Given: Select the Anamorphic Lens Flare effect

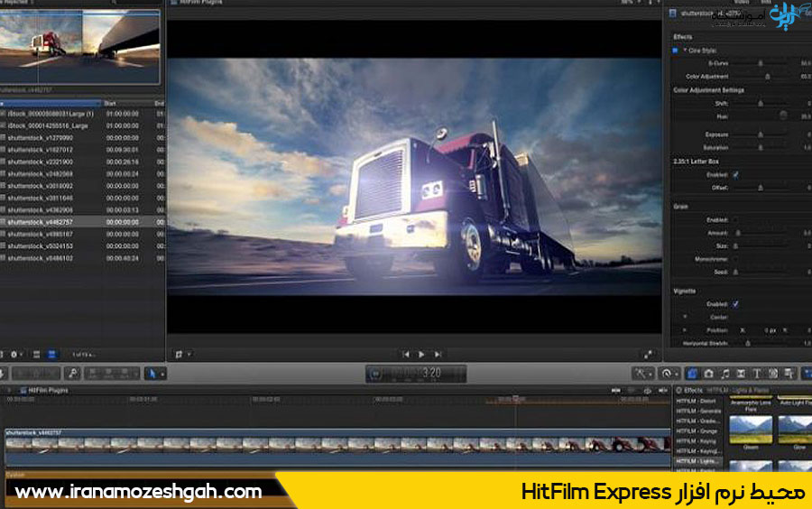Looking at the screenshot, I should pyautogui.click(x=751, y=404).
